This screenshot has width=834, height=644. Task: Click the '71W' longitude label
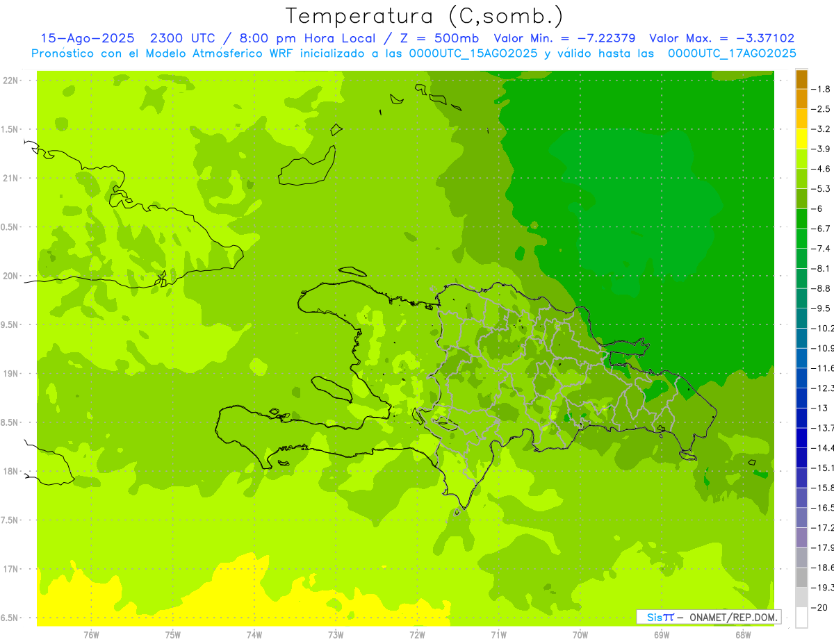pos(498,635)
